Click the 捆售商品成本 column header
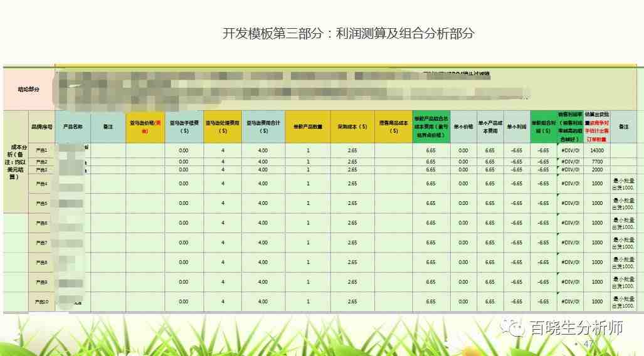 click(393, 127)
